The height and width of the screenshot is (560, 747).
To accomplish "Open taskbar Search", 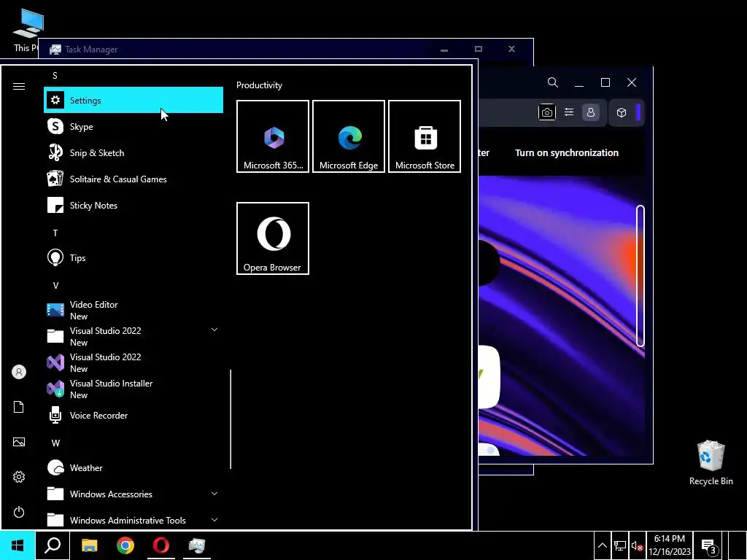I will [53, 545].
